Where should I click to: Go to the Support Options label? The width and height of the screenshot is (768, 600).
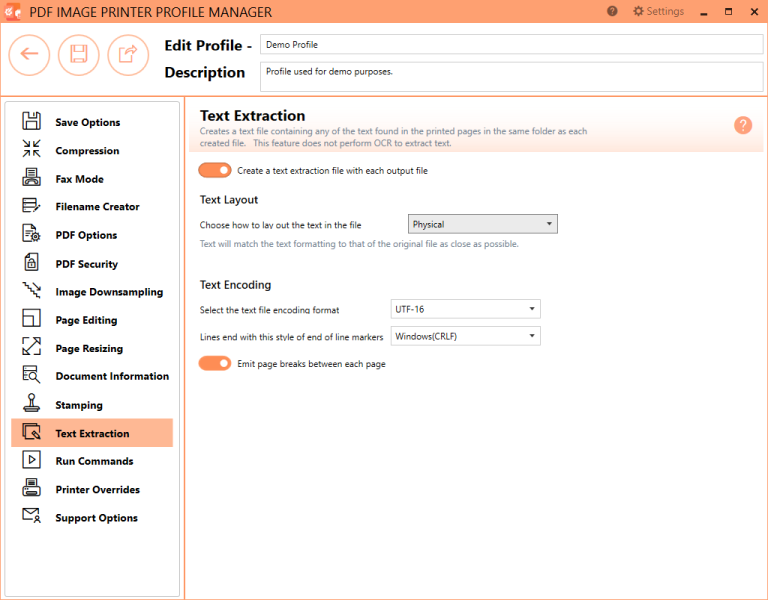(x=96, y=518)
